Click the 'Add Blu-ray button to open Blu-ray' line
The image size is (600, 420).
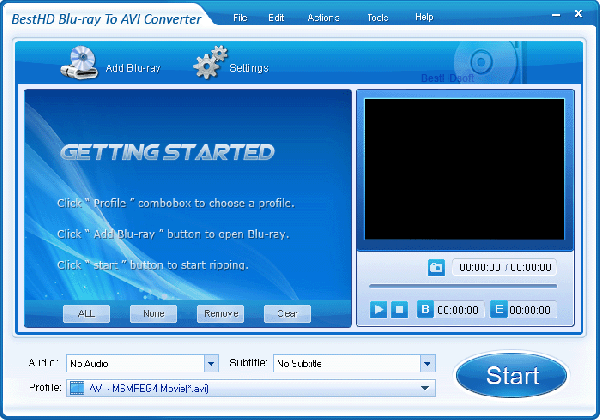click(173, 234)
